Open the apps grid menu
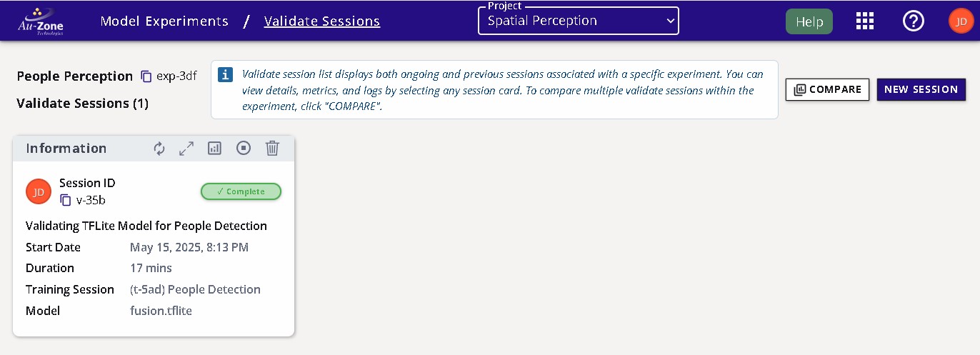 [865, 21]
